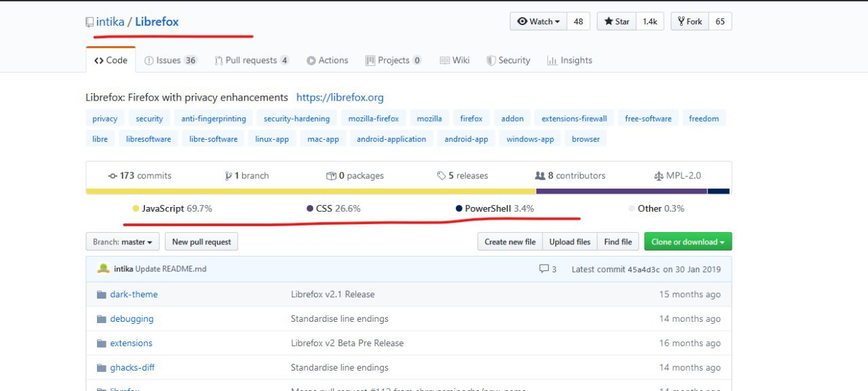Viewport: 868px width, 391px height.
Task: Click the yellow JavaScript segment of language bar
Action: 311,191
